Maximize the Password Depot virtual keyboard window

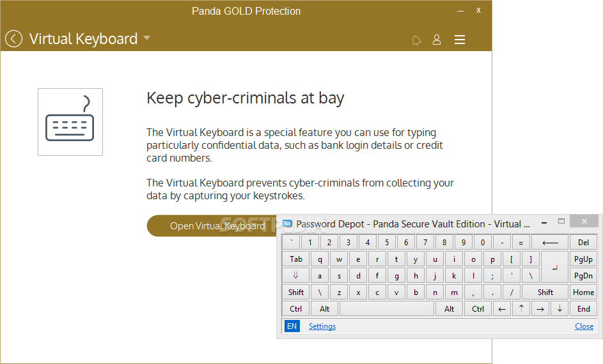pos(561,221)
